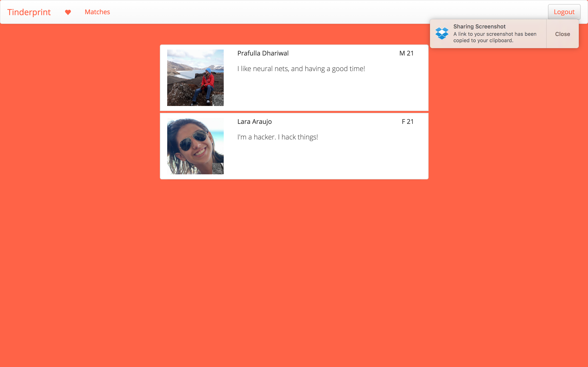Click the heart icon in navbar
This screenshot has height=367, width=588.
[x=68, y=12]
